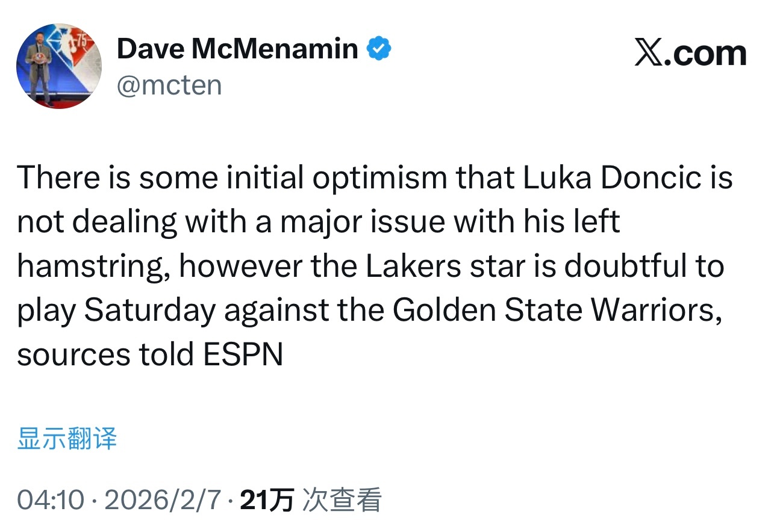
Task: Click the name "Luka Doncic" in the tweet
Action: [608, 178]
